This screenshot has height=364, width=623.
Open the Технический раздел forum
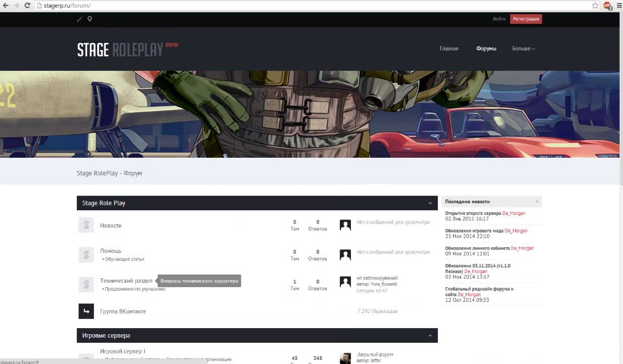tap(126, 281)
